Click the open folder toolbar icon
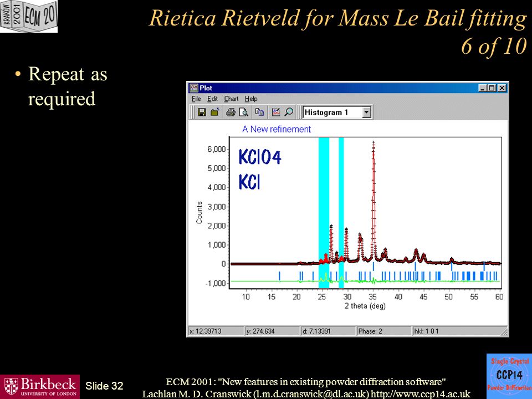Viewport: 532px width, 399px height. tap(215, 112)
